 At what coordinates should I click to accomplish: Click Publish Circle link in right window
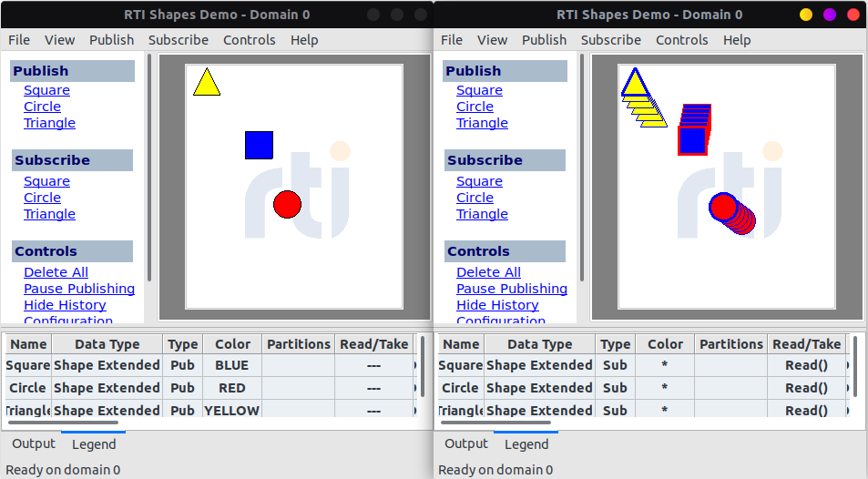pos(475,107)
